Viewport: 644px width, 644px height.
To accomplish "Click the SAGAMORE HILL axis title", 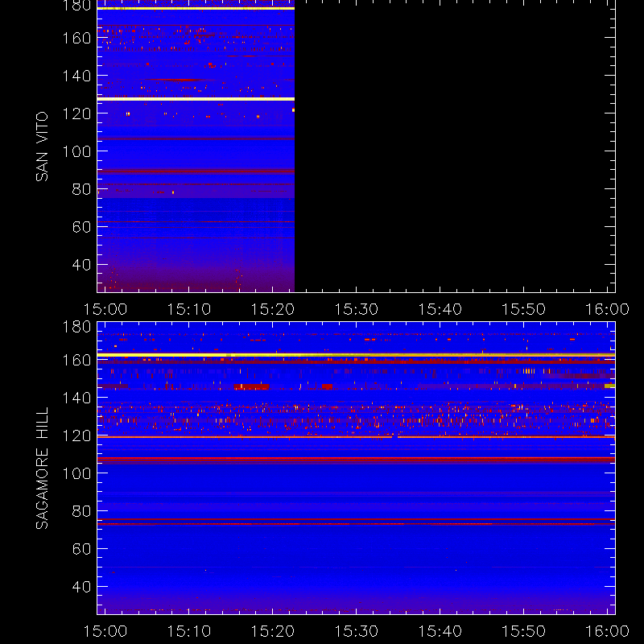I will [x=42, y=469].
